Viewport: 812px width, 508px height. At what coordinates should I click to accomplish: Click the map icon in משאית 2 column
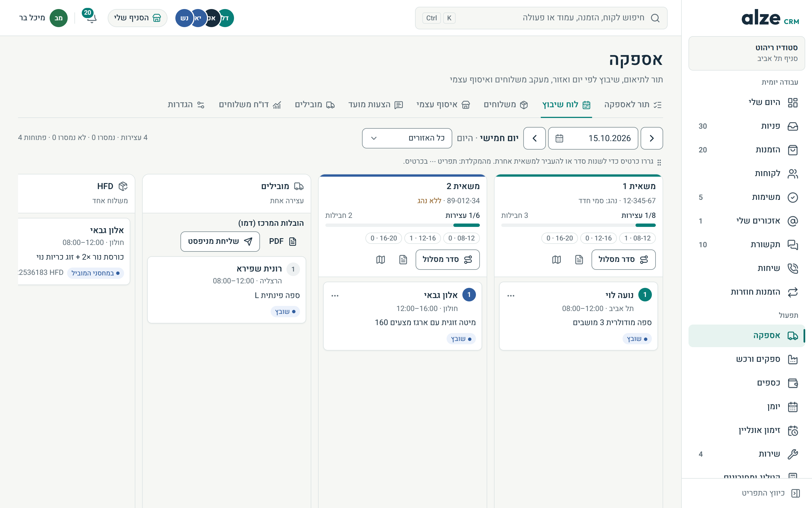point(381,259)
